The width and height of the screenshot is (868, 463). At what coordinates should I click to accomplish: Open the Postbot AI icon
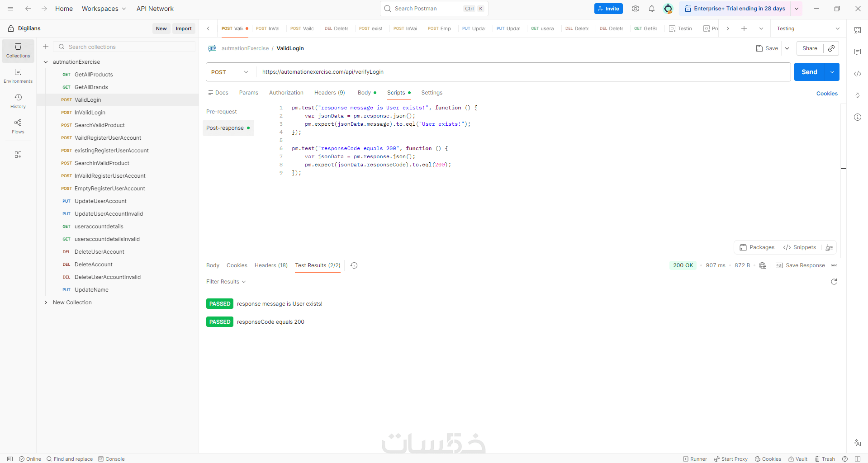tap(858, 443)
